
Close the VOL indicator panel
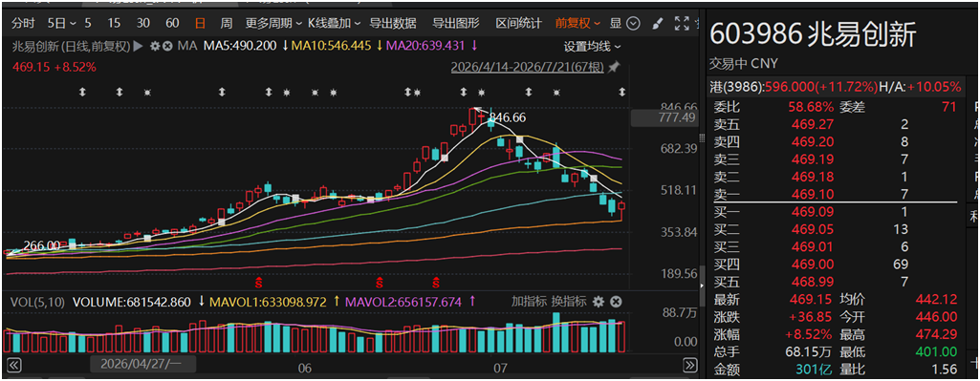coord(616,302)
